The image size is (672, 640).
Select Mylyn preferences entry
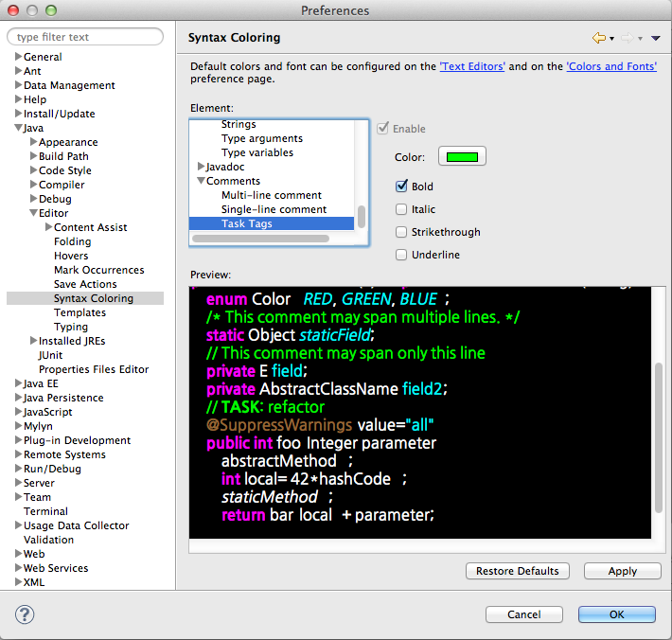click(x=38, y=426)
